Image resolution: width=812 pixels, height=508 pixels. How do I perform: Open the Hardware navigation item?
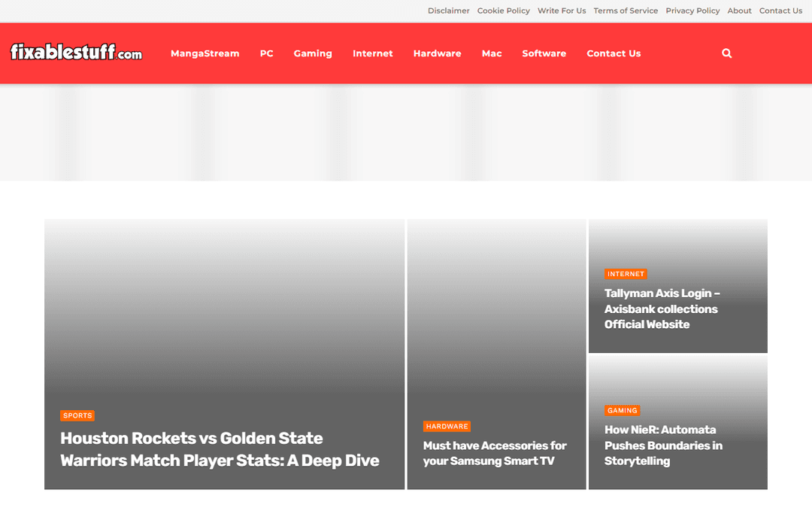pyautogui.click(x=437, y=53)
